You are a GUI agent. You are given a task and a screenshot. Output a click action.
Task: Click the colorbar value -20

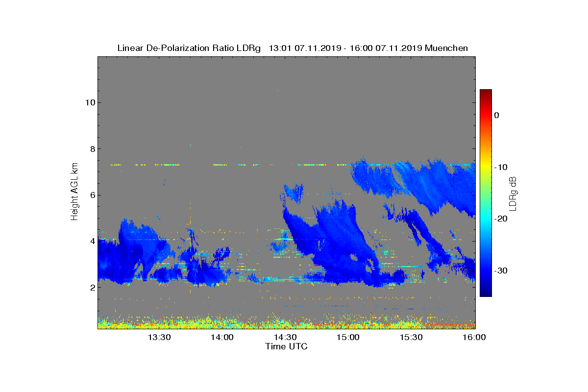(x=500, y=219)
